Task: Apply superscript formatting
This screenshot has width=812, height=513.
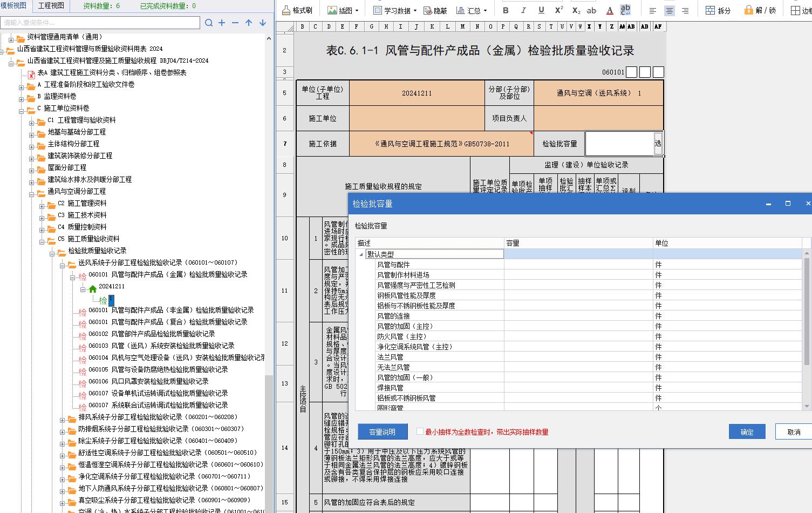Action: click(559, 10)
